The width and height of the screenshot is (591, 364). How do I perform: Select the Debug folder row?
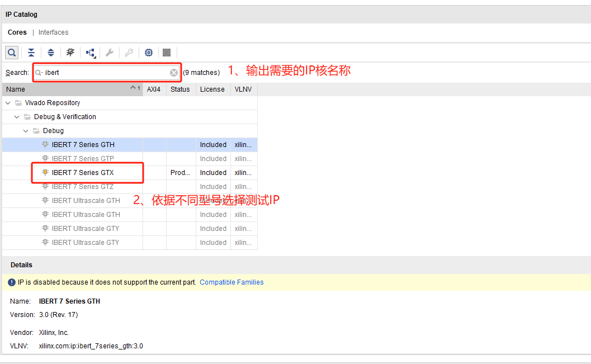[130, 131]
